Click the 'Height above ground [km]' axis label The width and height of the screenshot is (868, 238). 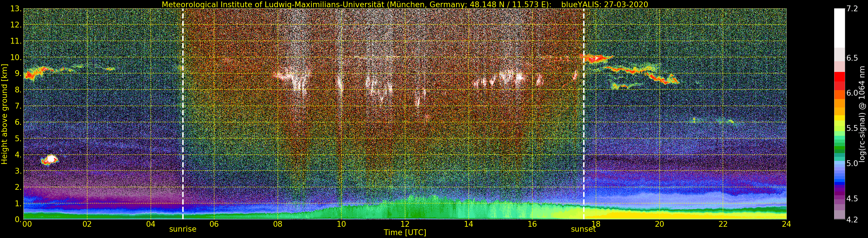pyautogui.click(x=4, y=114)
